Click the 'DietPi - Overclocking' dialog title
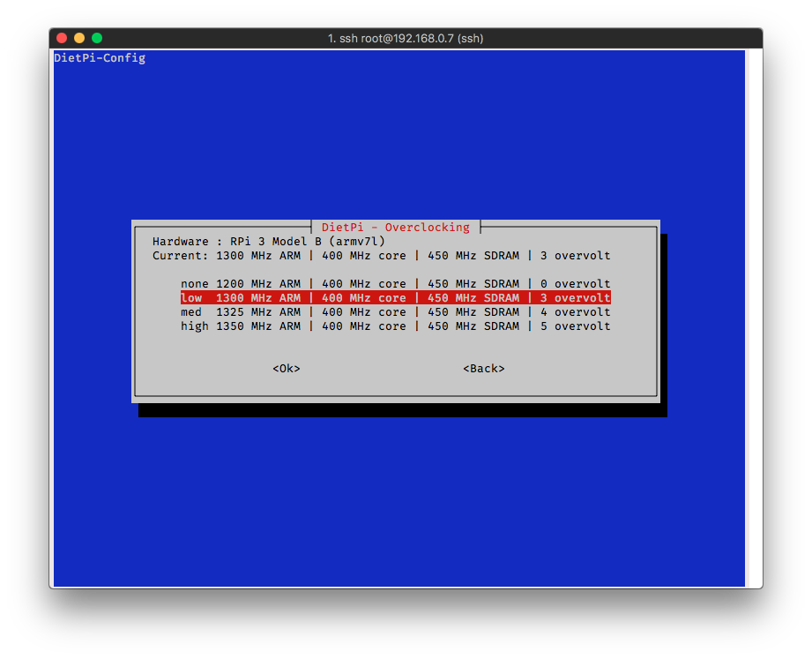Viewport: 812px width, 659px height. click(x=396, y=228)
